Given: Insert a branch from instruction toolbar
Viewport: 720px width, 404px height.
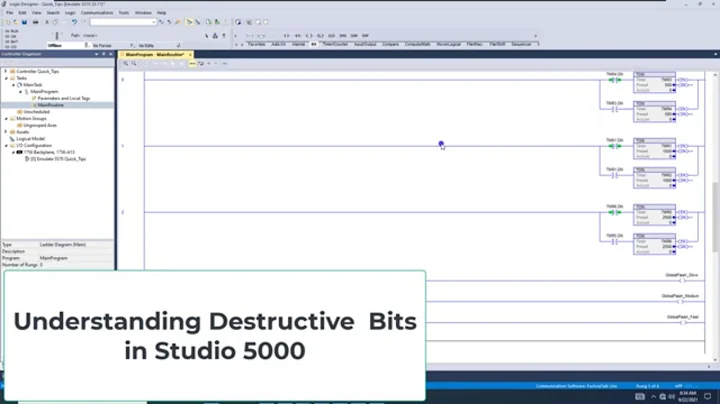Looking at the screenshot, I should tap(261, 35).
